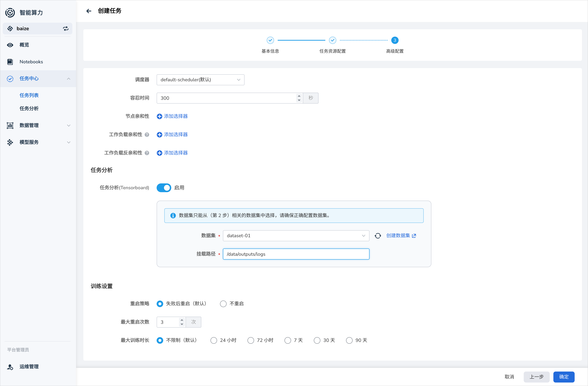This screenshot has width=588, height=386.
Task: Click the 取消 button
Action: 509,377
